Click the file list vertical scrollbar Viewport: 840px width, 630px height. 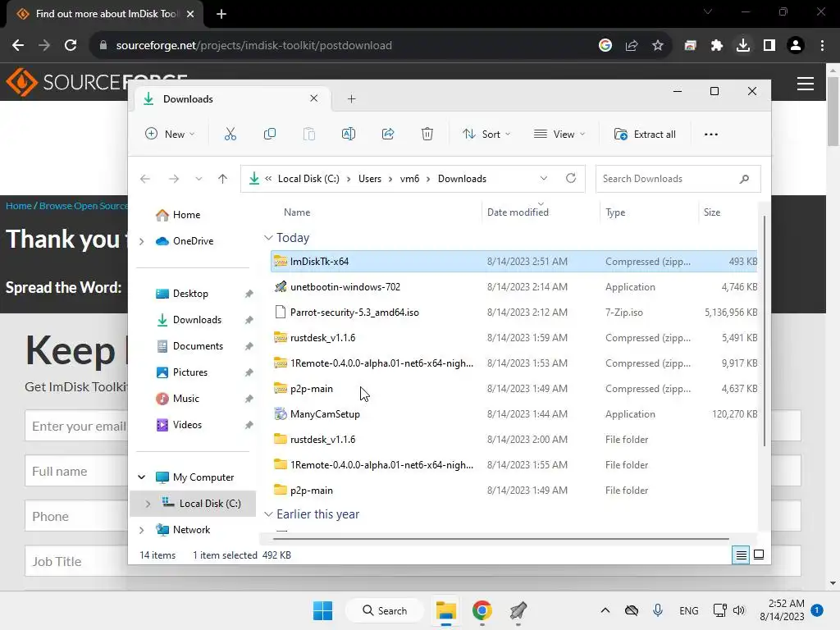pos(764,330)
